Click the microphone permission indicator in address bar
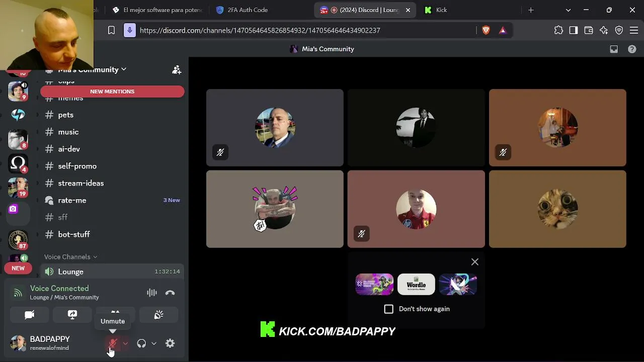This screenshot has height=362, width=644. [130, 30]
